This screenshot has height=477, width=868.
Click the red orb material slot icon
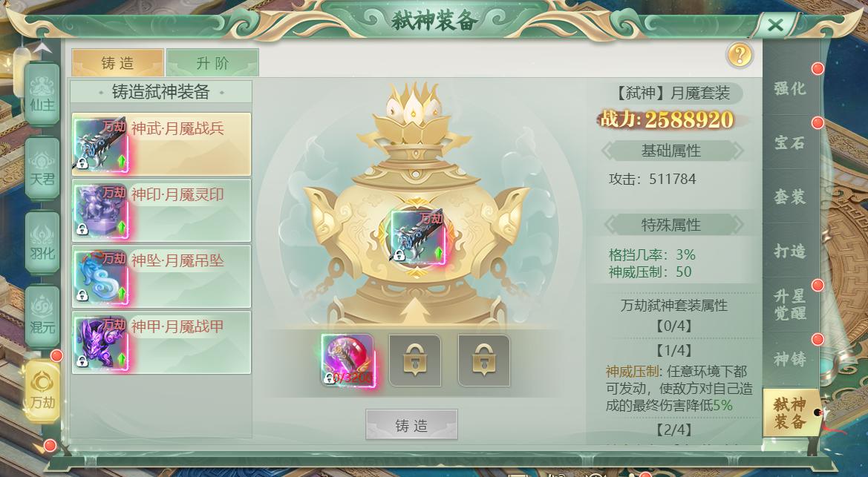coord(347,360)
